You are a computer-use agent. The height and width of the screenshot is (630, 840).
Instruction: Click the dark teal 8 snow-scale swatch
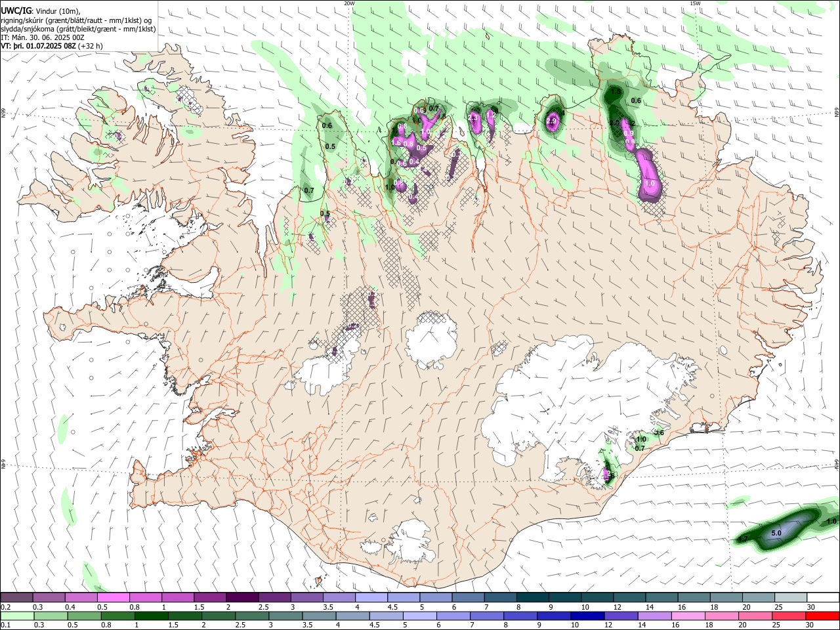pos(532,597)
